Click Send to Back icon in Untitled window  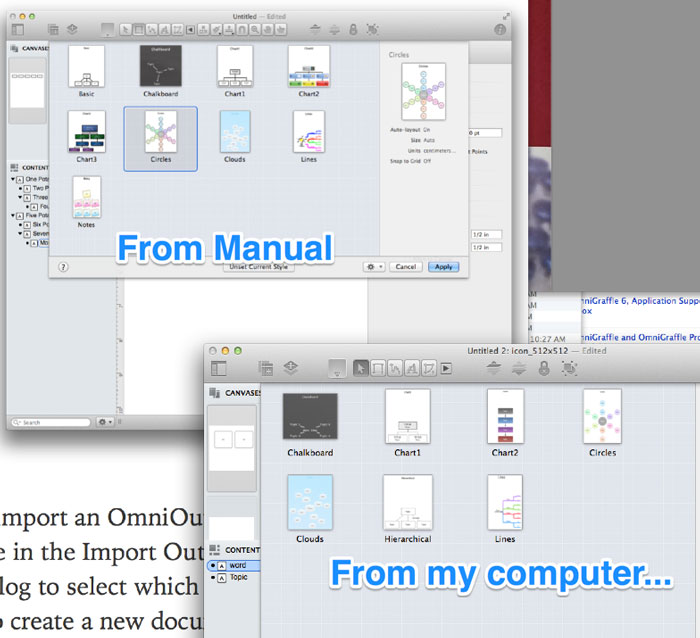tap(334, 29)
